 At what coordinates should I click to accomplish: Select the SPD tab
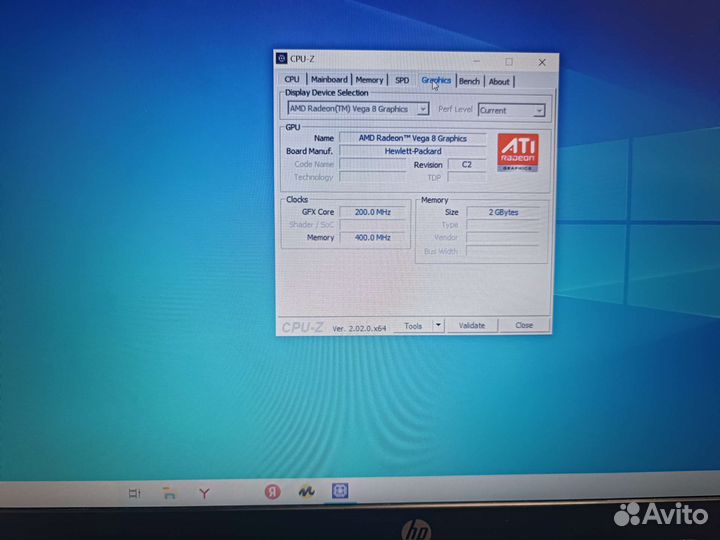pyautogui.click(x=402, y=80)
